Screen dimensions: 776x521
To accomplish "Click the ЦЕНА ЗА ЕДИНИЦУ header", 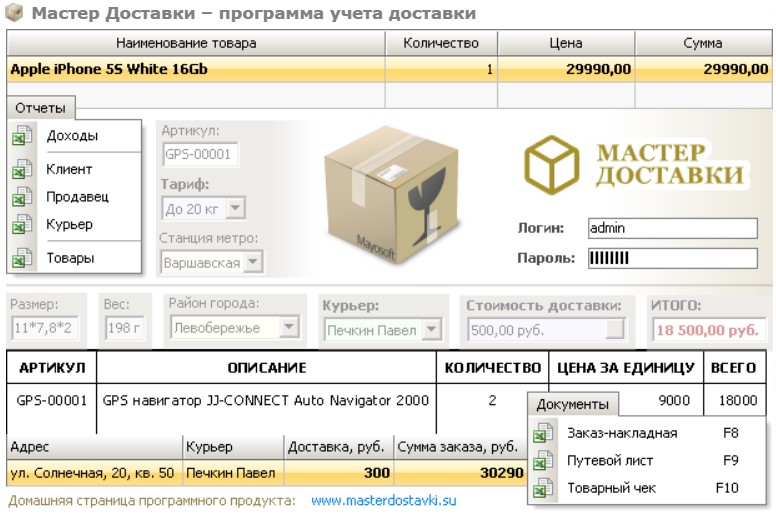I will point(626,368).
